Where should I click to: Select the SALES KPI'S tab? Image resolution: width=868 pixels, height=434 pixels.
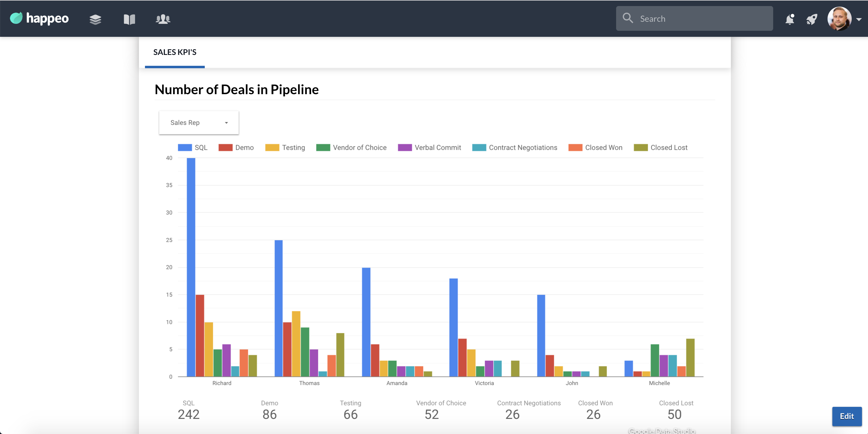pos(175,52)
